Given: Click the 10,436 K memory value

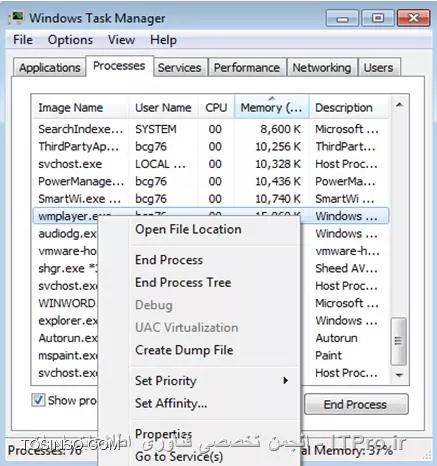Looking at the screenshot, I should 278,181.
